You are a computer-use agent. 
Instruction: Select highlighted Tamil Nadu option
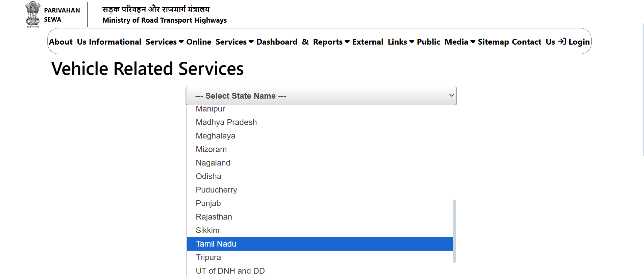point(320,244)
